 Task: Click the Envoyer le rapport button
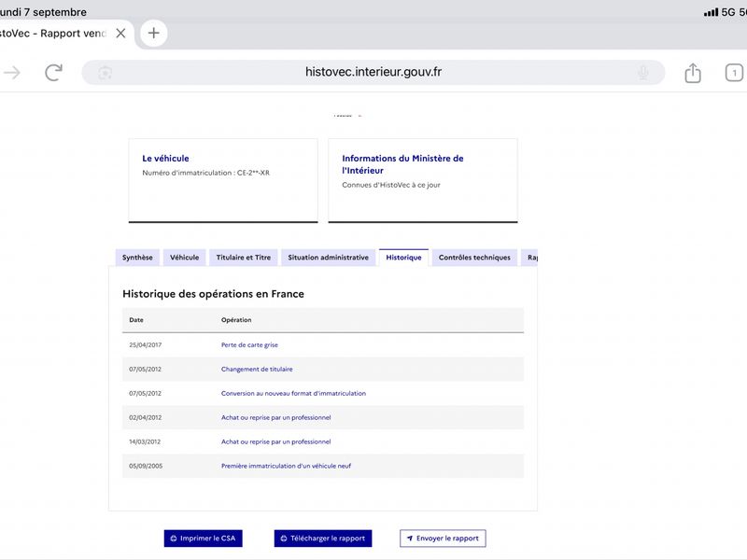click(x=443, y=539)
